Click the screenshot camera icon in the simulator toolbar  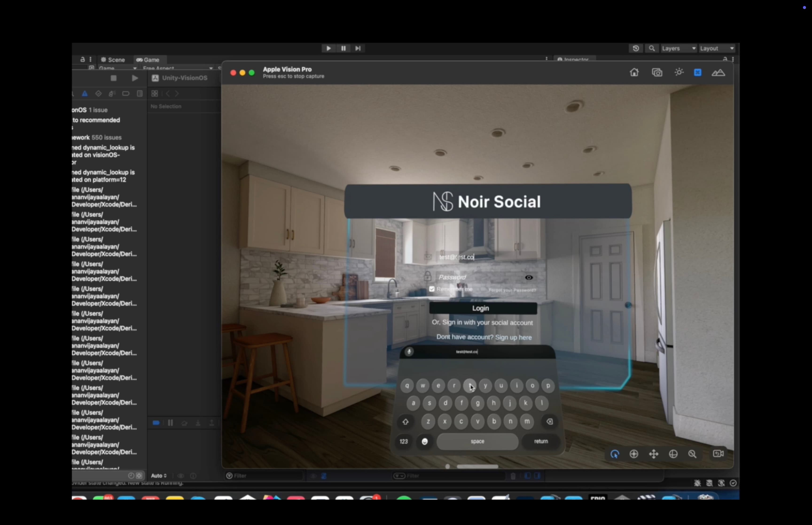[x=657, y=72]
